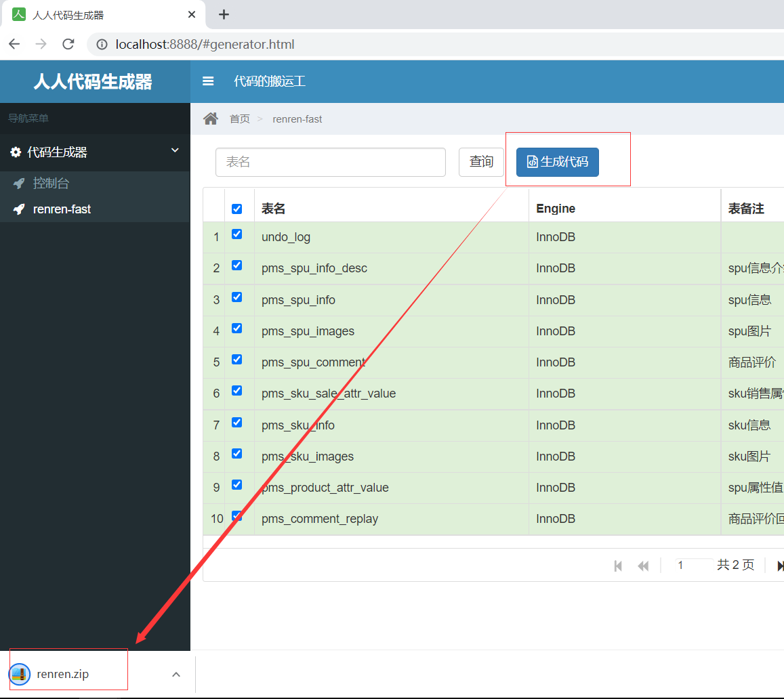Screen dimensions: 784x699
Task: Click the browser address bar URL
Action: [x=205, y=45]
